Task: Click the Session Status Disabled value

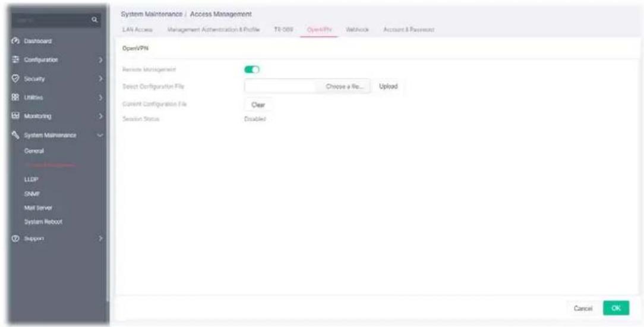Action: coord(255,119)
